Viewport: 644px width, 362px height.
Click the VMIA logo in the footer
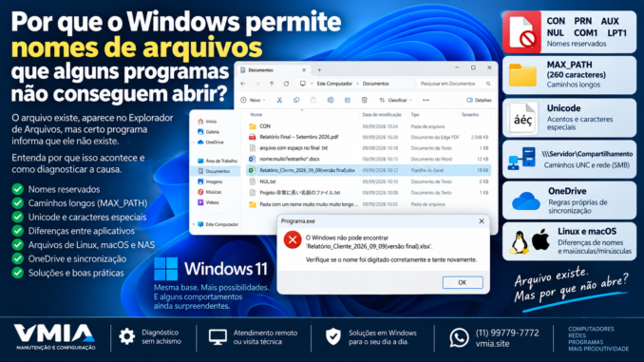click(55, 337)
